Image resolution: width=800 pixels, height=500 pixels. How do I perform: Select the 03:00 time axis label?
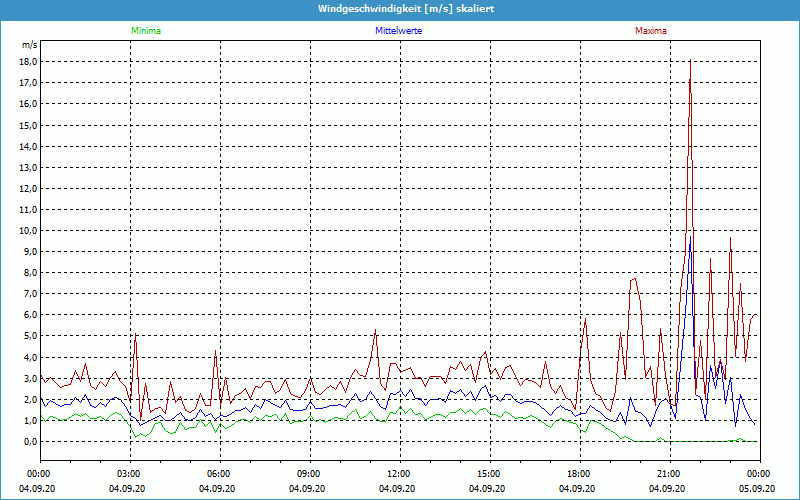129,474
